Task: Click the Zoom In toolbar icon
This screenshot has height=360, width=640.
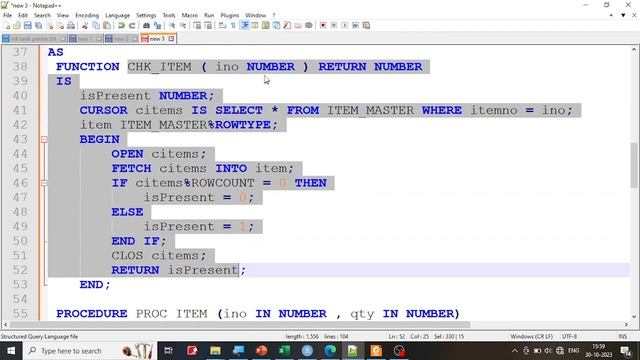Action: tap(172, 25)
